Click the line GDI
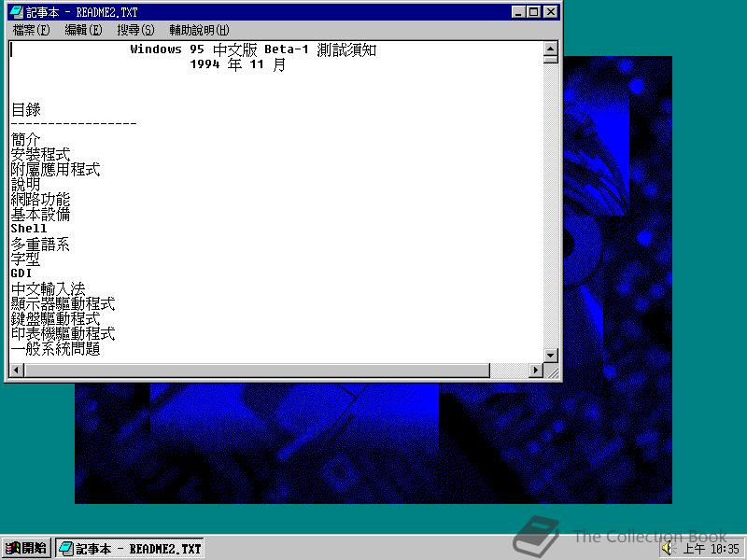This screenshot has width=747, height=560. coord(21,273)
